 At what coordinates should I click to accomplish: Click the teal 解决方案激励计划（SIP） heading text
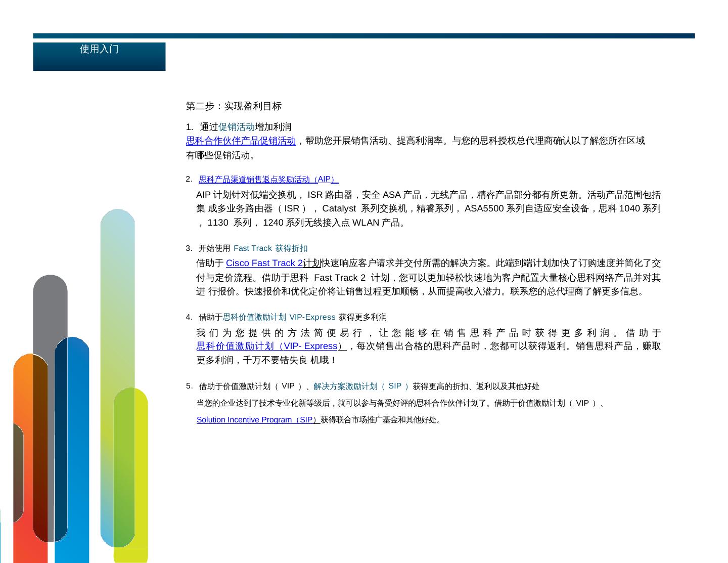coord(361,386)
